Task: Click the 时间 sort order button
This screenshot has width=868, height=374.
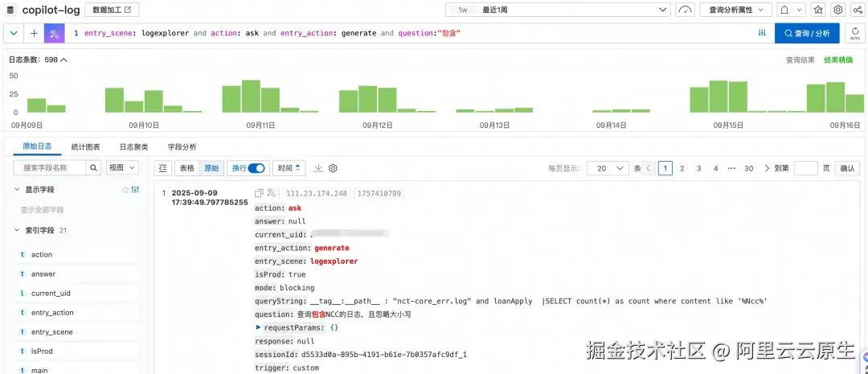Action: click(289, 168)
